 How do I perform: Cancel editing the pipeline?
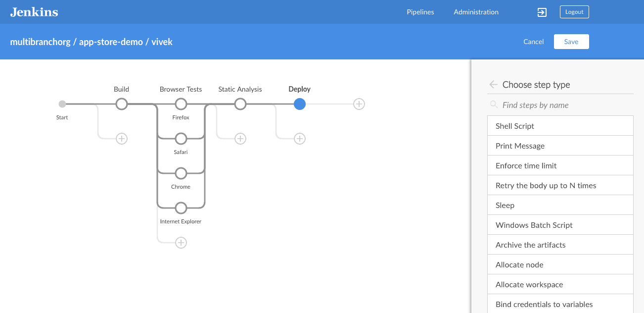click(533, 42)
